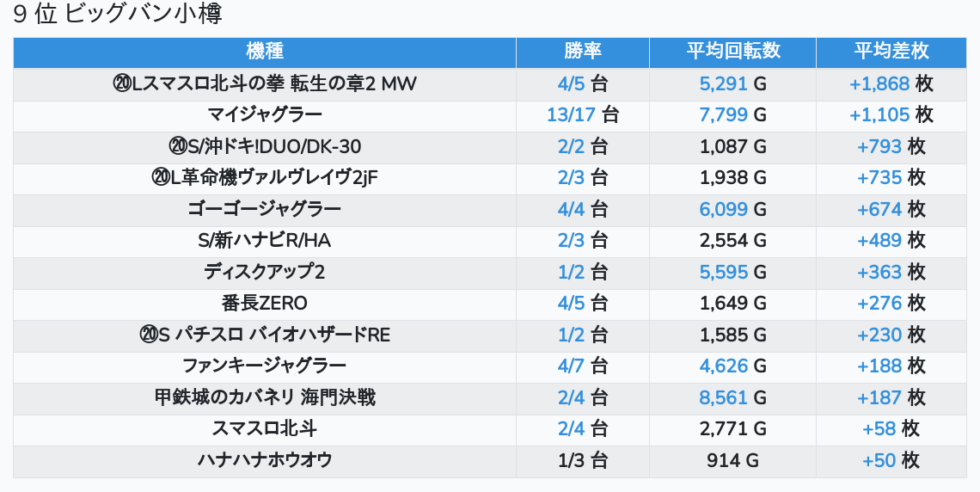980x492 pixels.
Task: Open the マイジャグラー machine row
Action: tap(264, 115)
